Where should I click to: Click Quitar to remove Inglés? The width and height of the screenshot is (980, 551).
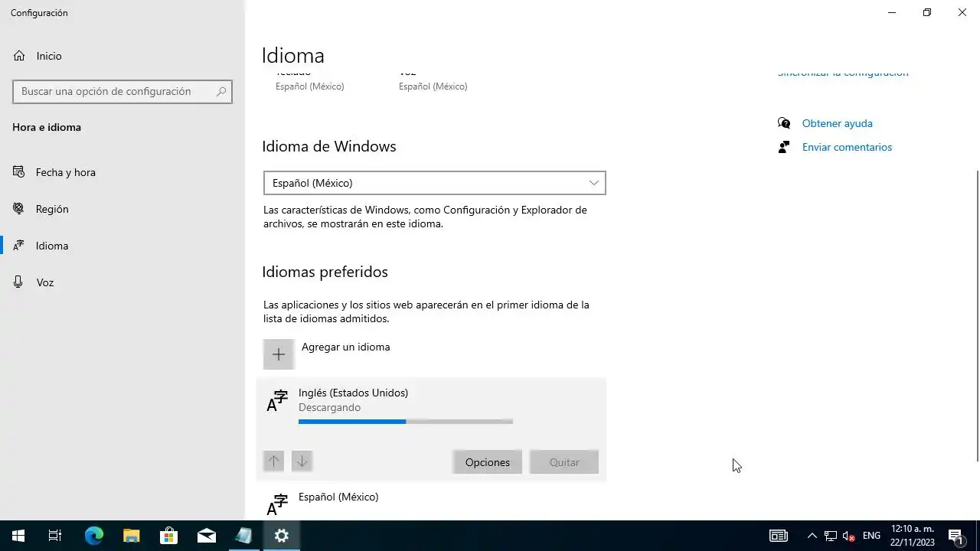coord(564,462)
